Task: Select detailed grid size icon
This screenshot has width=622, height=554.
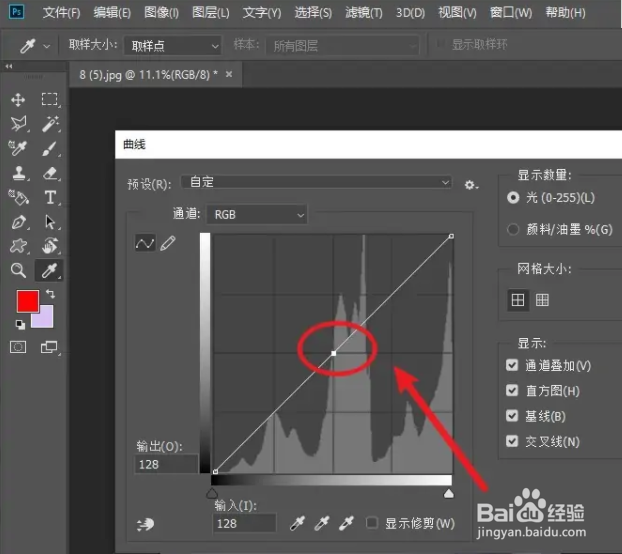Action: (x=542, y=300)
